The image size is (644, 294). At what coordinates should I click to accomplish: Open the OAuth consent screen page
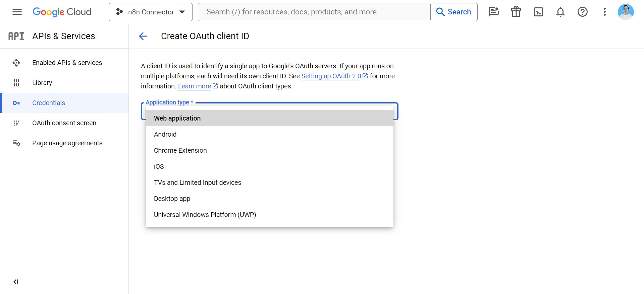[64, 123]
